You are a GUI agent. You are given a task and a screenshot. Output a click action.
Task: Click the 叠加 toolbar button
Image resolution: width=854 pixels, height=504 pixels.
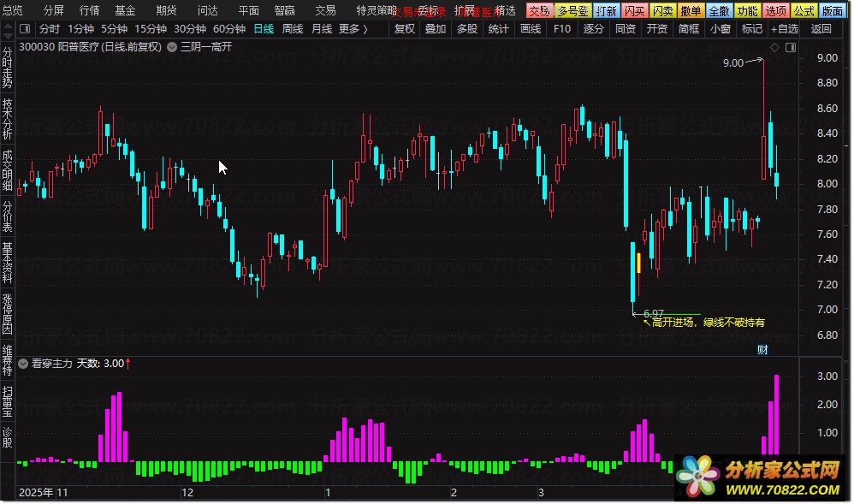click(436, 28)
